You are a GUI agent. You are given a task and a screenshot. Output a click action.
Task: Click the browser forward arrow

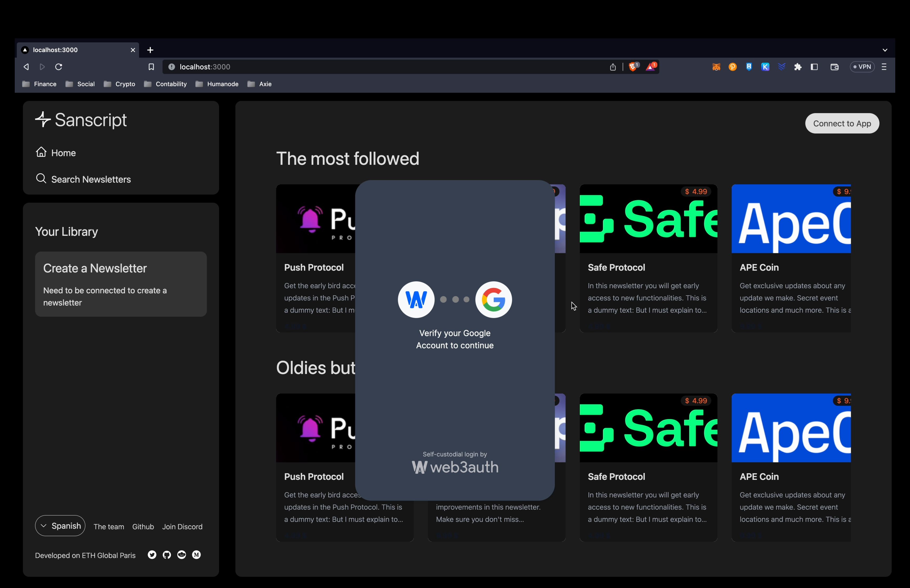click(42, 67)
